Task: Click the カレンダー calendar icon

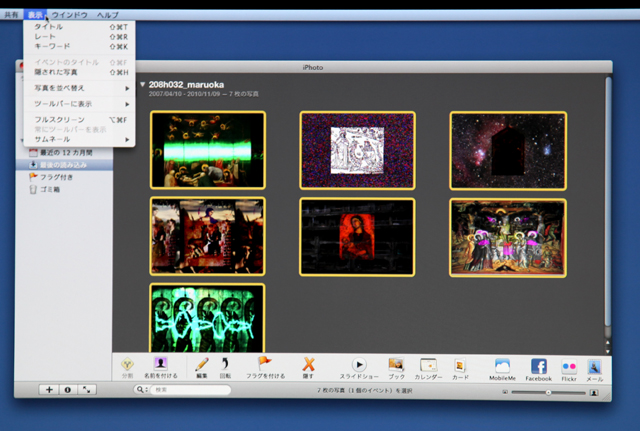Action: coord(428,365)
